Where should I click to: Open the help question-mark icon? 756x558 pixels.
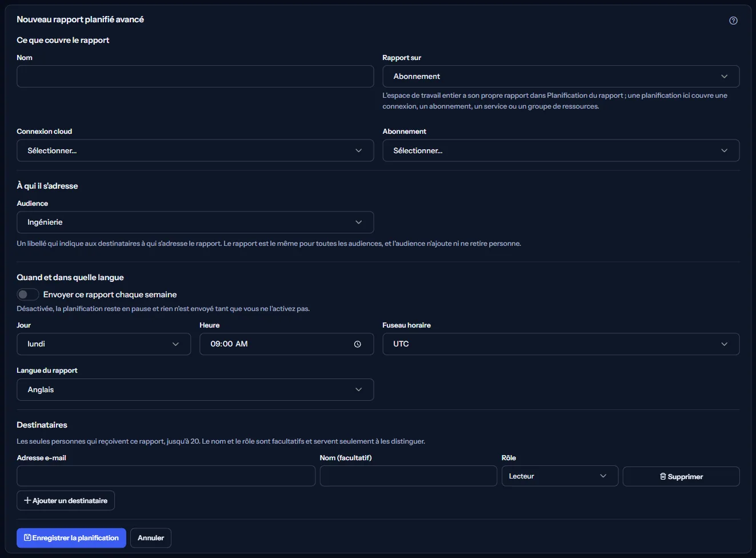733,21
